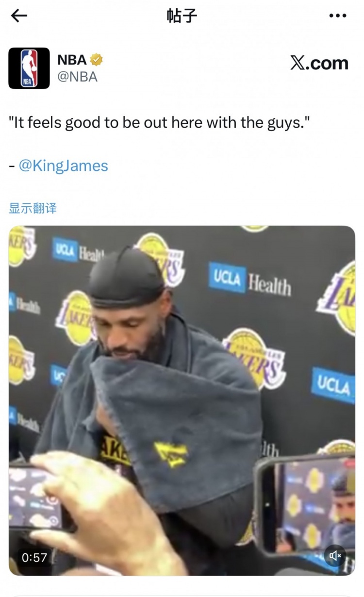Viewport: 364px width, 597px height.
Task: Tap the Lakers logo at the video's top center
Action: [160, 259]
